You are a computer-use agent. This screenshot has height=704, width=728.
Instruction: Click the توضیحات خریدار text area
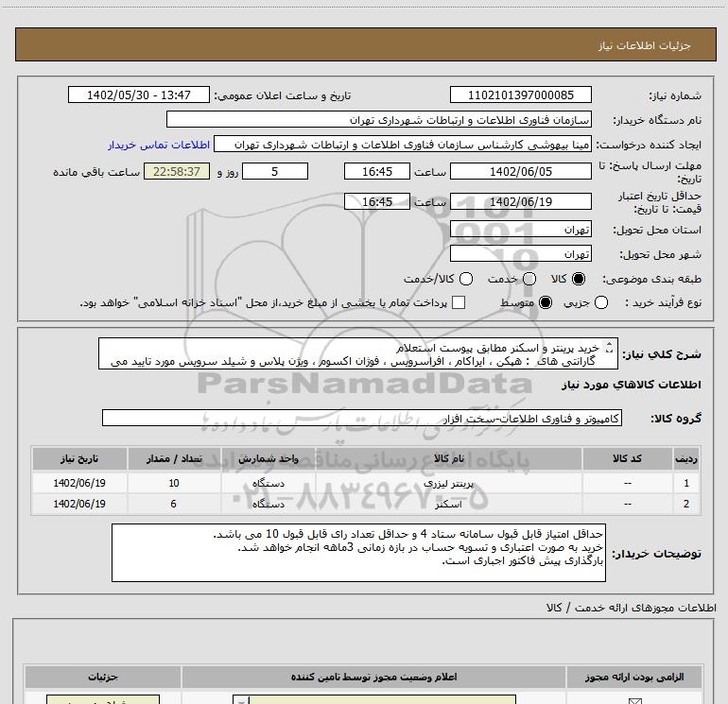(358, 553)
